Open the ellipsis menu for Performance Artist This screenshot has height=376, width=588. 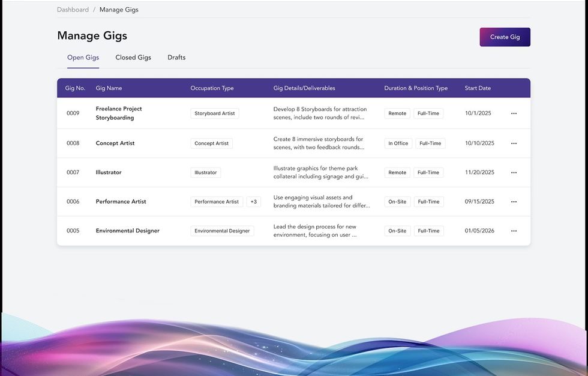coord(514,201)
